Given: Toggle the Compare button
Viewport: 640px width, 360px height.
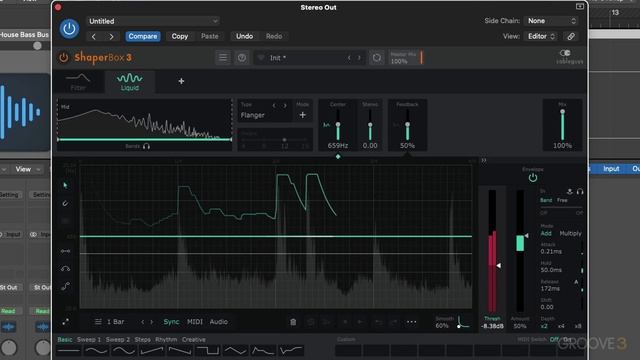Looking at the screenshot, I should [143, 36].
